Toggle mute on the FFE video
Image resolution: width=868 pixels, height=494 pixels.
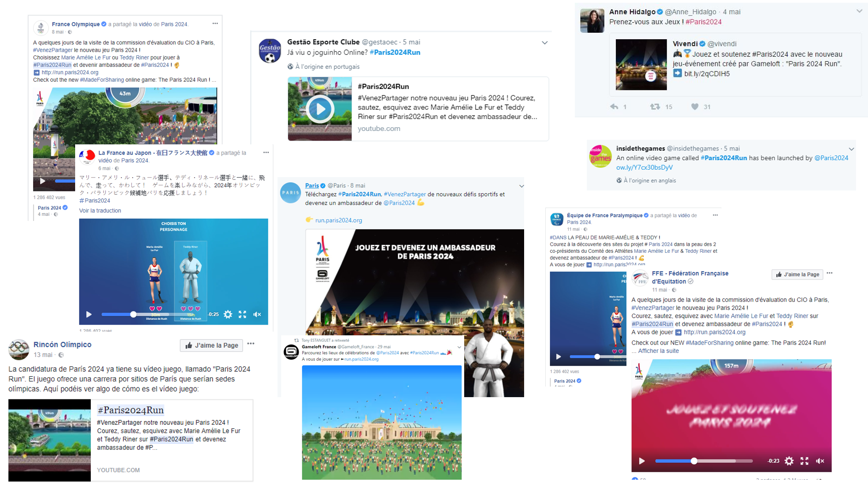tap(820, 461)
